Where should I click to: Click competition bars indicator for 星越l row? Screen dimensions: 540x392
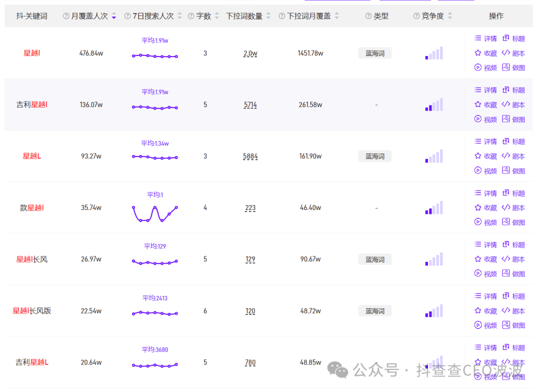(434, 53)
